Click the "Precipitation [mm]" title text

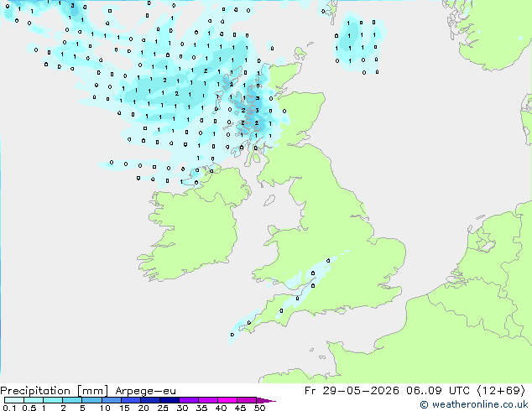(x=55, y=391)
